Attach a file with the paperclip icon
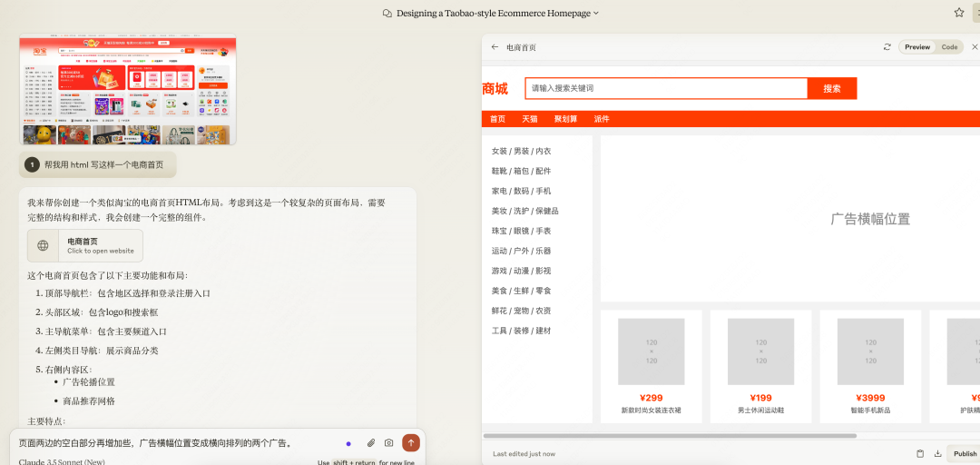The width and height of the screenshot is (980, 465). [370, 443]
